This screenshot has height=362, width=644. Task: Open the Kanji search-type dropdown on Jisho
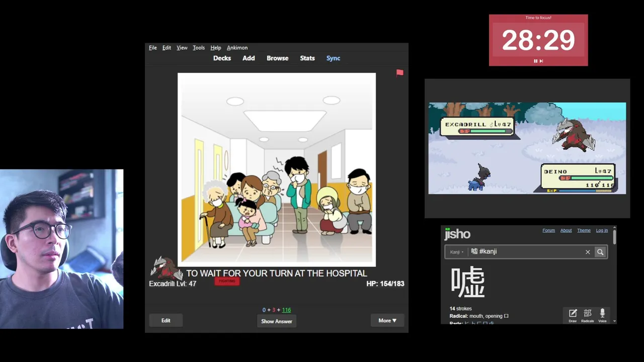[457, 252]
